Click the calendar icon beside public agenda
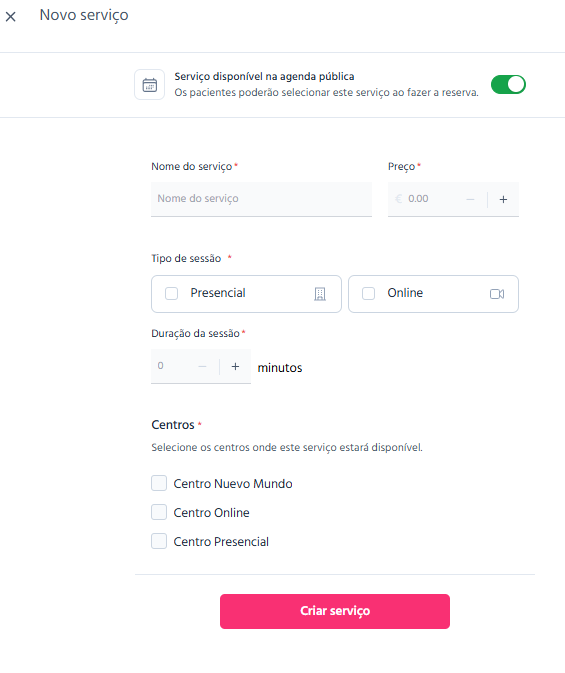Image resolution: width=565 pixels, height=673 pixels. (149, 85)
